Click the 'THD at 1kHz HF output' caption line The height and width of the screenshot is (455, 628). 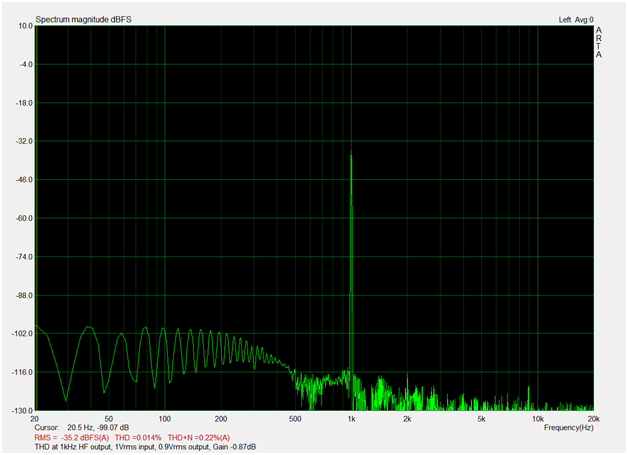tap(146, 446)
